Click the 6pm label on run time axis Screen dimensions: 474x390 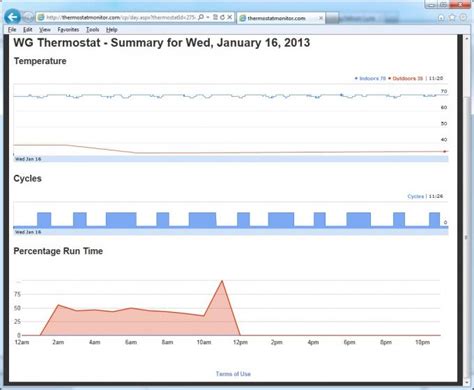point(349,342)
